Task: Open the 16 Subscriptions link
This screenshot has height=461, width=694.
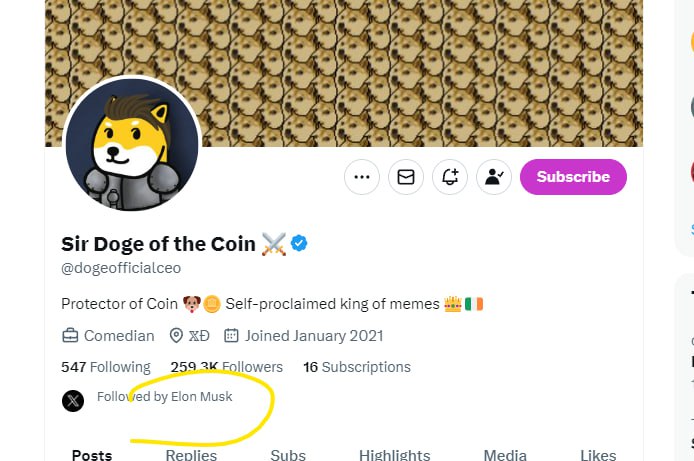Action: [x=357, y=367]
